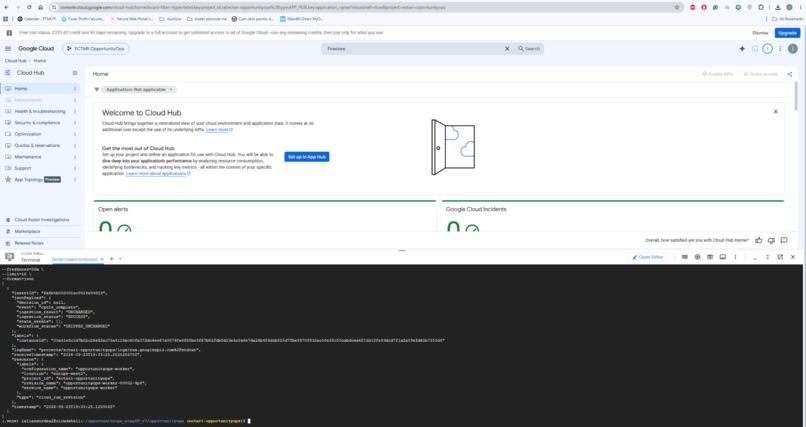Open the Google account avatar in console header
Image resolution: width=806 pixels, height=427 pixels.
[x=793, y=49]
